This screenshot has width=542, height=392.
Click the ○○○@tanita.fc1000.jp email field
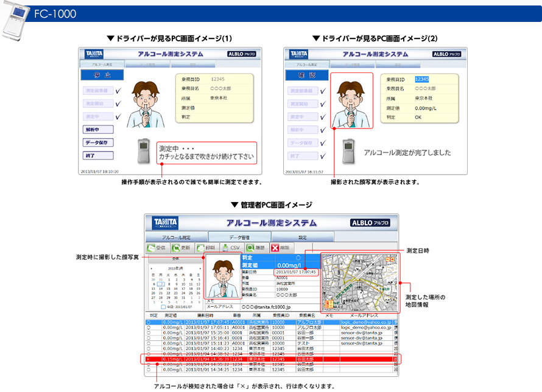coord(266,307)
